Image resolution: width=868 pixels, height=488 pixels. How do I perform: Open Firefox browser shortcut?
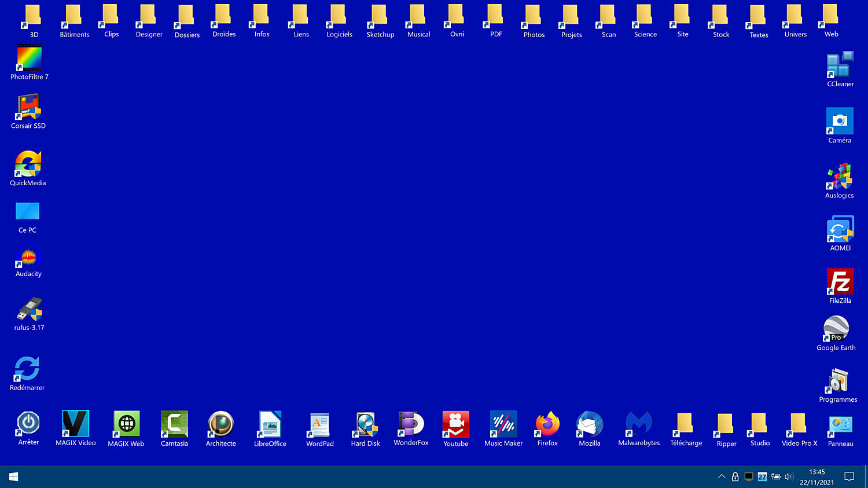click(547, 424)
